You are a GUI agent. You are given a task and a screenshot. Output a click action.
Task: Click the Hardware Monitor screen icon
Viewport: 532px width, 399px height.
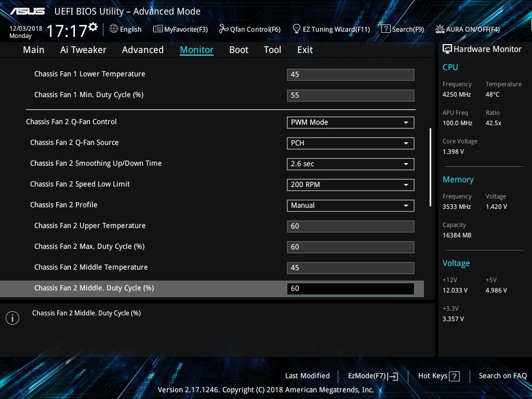pyautogui.click(x=447, y=49)
